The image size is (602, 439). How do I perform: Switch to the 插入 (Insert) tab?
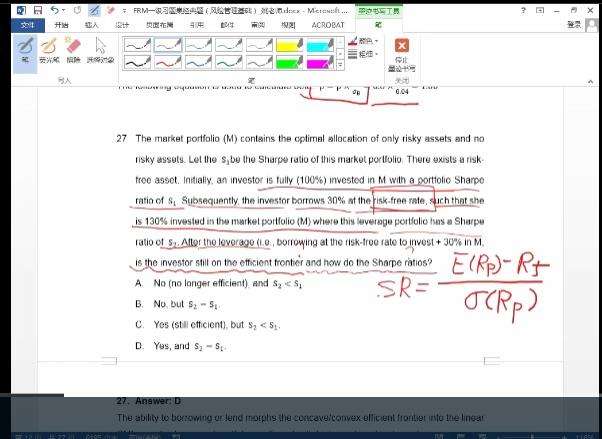[x=92, y=23]
